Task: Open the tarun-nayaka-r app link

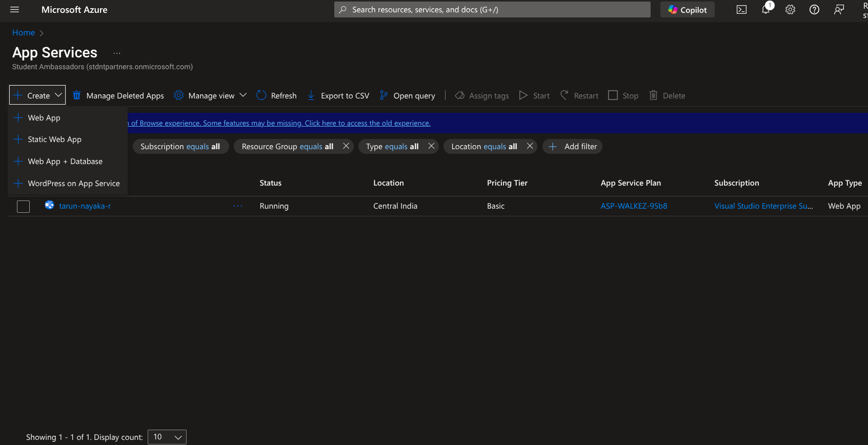Action: 85,206
